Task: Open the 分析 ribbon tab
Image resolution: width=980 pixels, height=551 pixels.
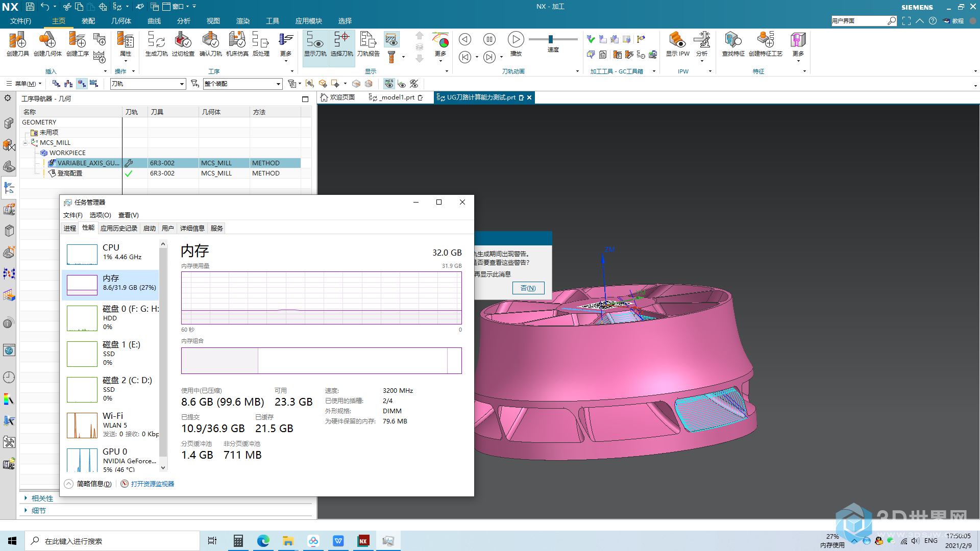Action: tap(184, 21)
